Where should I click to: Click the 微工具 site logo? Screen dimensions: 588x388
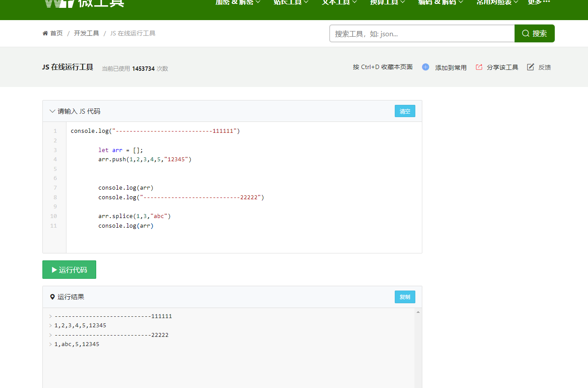pos(84,3)
